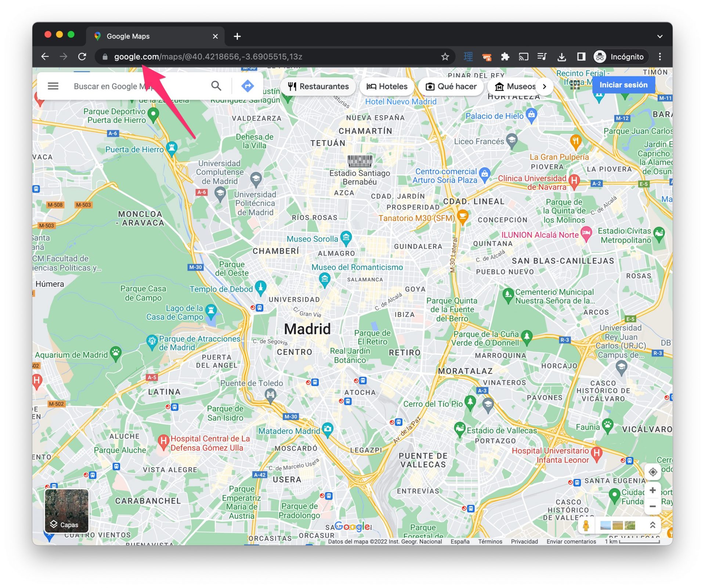
Task: Collapse the photo carousel with double-chevron button
Action: [652, 526]
